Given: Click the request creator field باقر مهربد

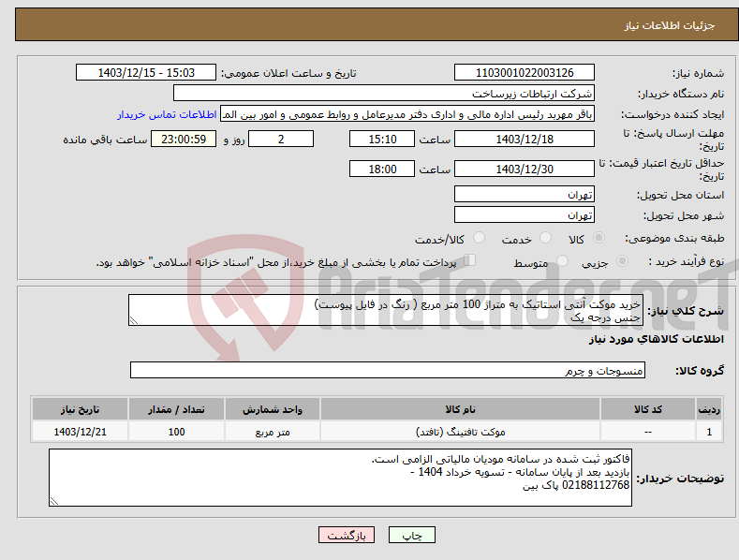Looking at the screenshot, I should 407,114.
